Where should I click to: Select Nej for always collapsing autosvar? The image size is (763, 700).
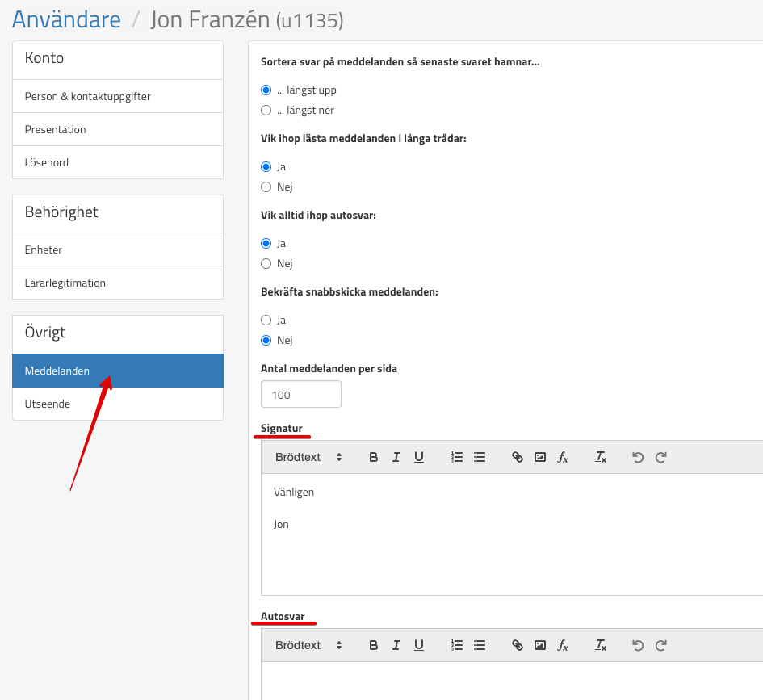(x=266, y=263)
